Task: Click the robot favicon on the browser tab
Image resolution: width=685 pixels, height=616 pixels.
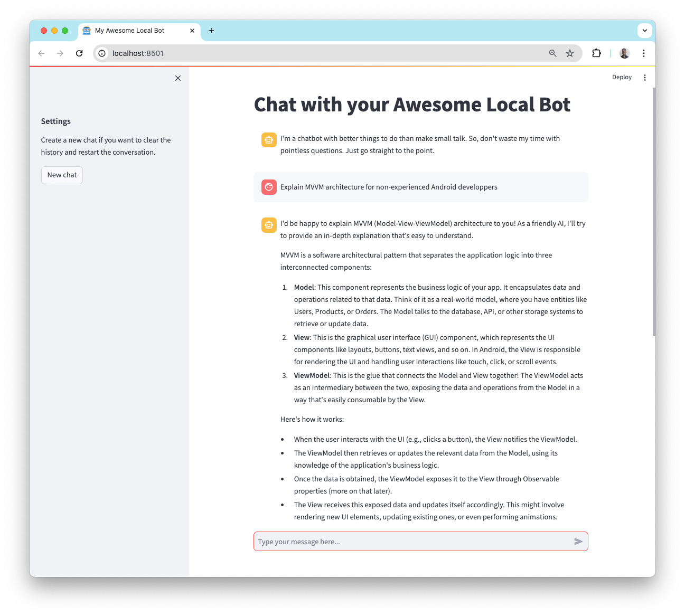Action: (x=86, y=30)
